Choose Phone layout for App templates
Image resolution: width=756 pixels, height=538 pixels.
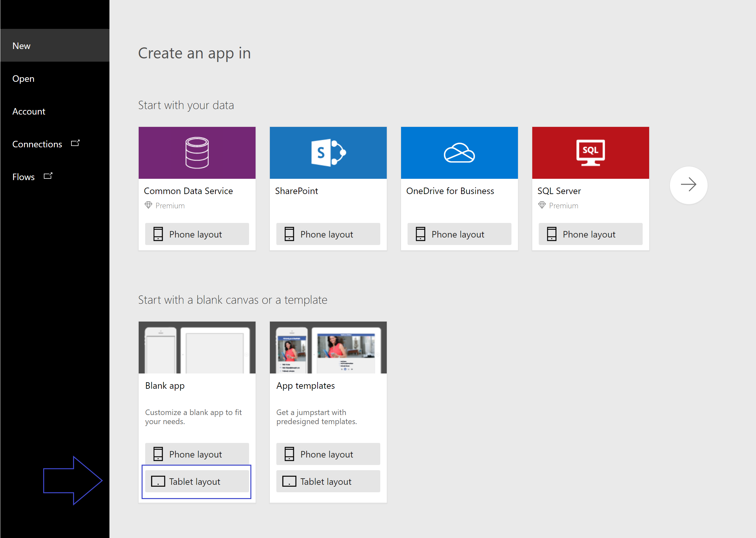328,454
